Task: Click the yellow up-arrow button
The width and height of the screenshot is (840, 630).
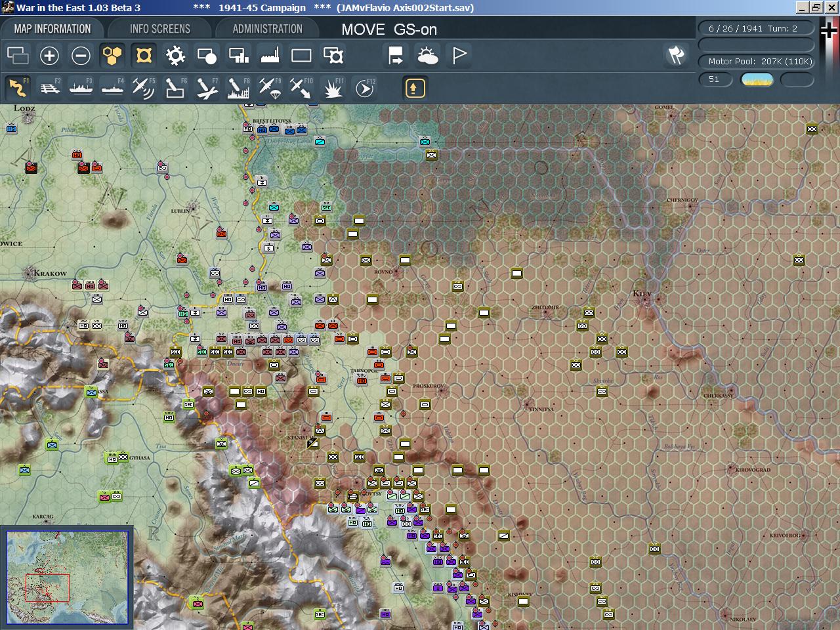Action: (415, 88)
